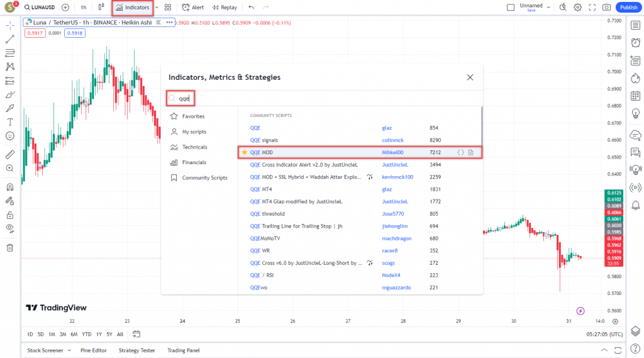Open the candle chart style selector
The width and height of the screenshot is (644, 358).
tap(101, 8)
